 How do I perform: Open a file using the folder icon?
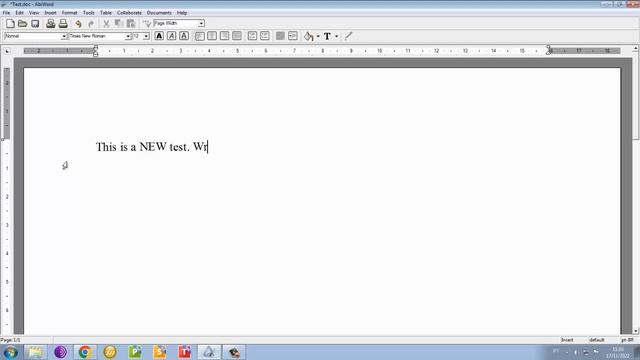22,24
